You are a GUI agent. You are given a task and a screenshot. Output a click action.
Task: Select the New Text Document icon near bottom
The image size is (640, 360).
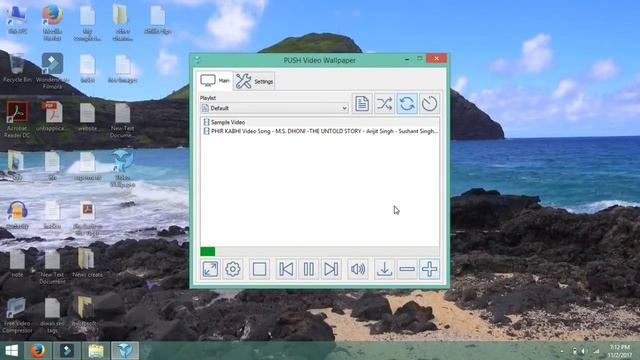pyautogui.click(x=52, y=267)
